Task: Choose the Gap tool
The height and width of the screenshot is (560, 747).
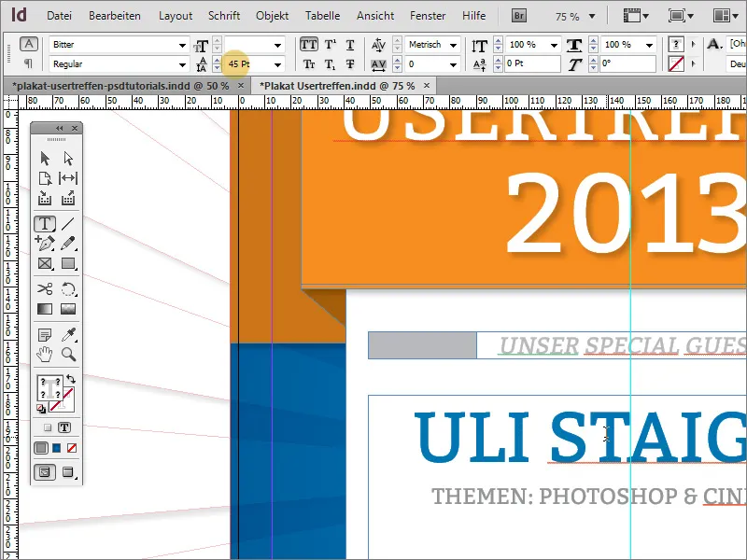Action: pyautogui.click(x=68, y=178)
